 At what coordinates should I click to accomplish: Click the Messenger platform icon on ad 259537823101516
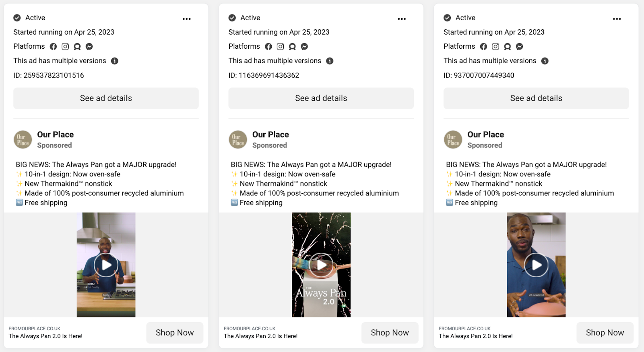(x=89, y=47)
